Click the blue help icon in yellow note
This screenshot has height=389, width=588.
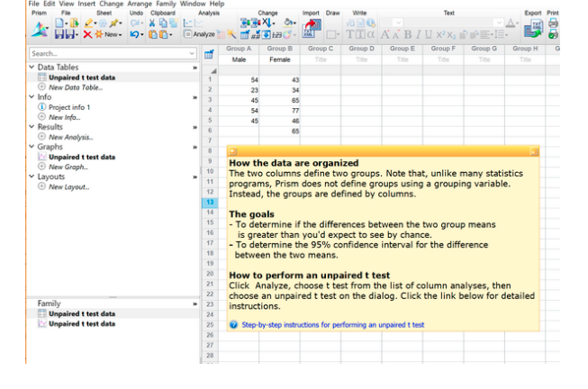point(233,325)
